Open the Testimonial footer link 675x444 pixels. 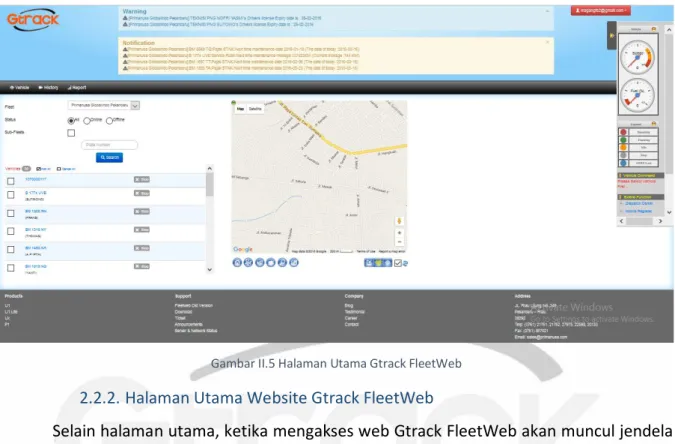(x=355, y=312)
